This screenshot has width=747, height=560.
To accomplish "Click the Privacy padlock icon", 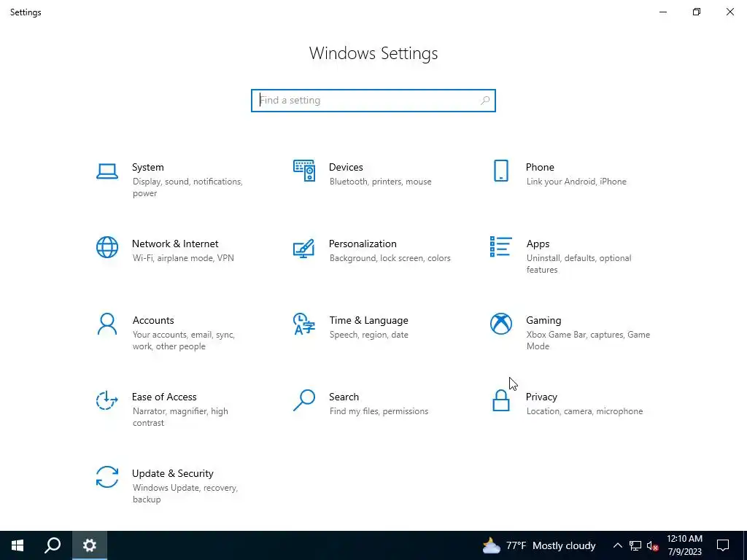I will coord(500,400).
